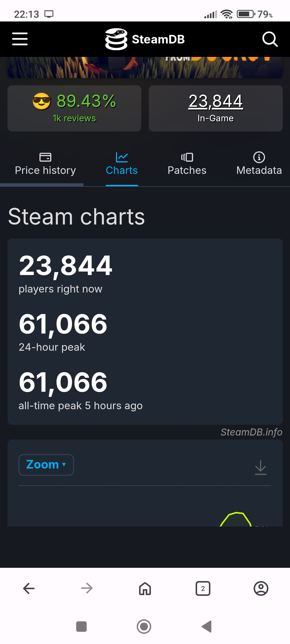This screenshot has width=290, height=644.
Task: Open the search magnifier icon
Action: coord(270,39)
